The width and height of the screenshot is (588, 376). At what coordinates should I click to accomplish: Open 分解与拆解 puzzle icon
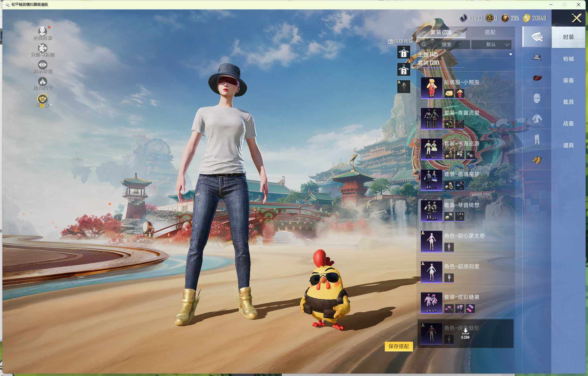pos(43,48)
